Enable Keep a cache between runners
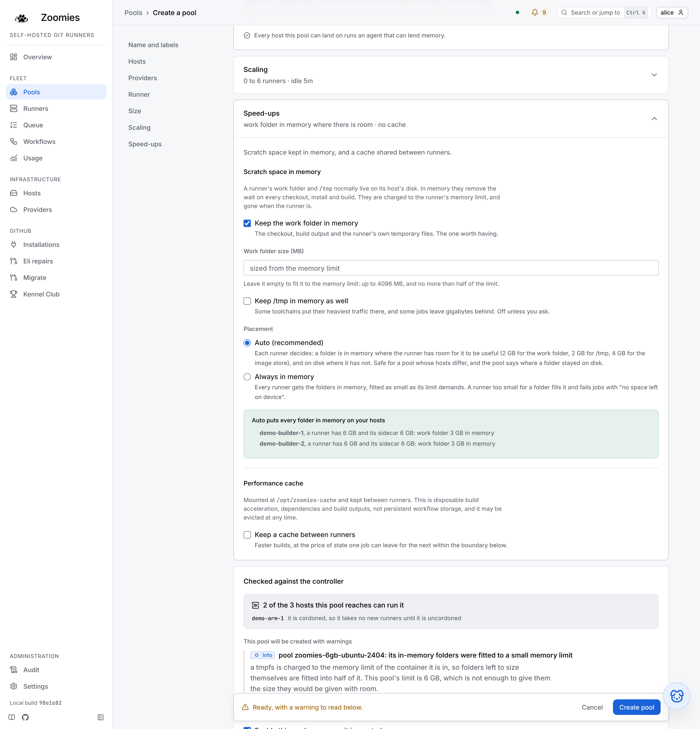Viewport: 700px width, 729px height. click(247, 535)
